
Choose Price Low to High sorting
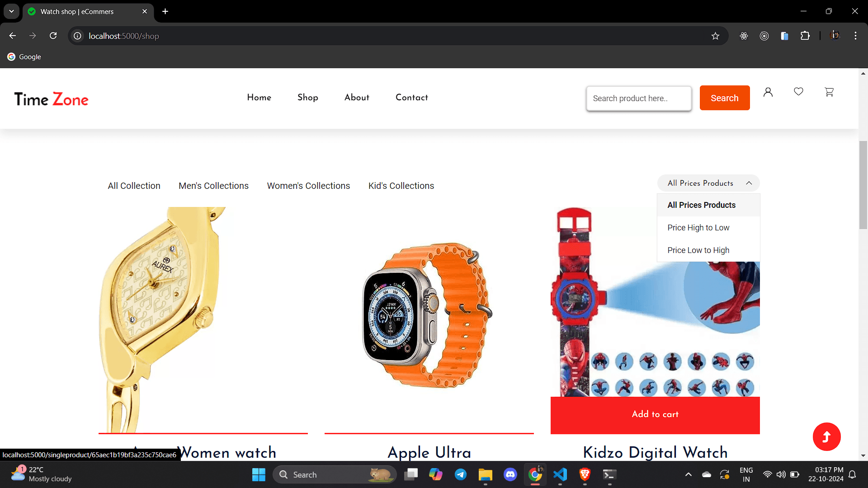(708, 250)
